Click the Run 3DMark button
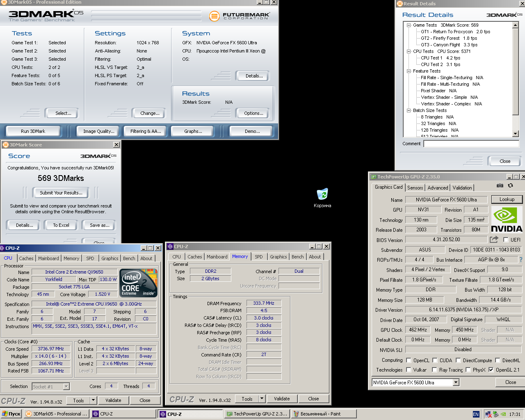The width and height of the screenshot is (525, 420). pos(33,131)
